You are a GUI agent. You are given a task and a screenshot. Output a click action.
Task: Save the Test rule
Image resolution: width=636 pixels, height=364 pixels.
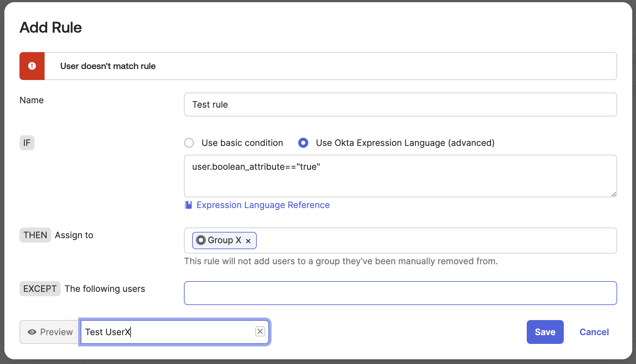point(545,332)
